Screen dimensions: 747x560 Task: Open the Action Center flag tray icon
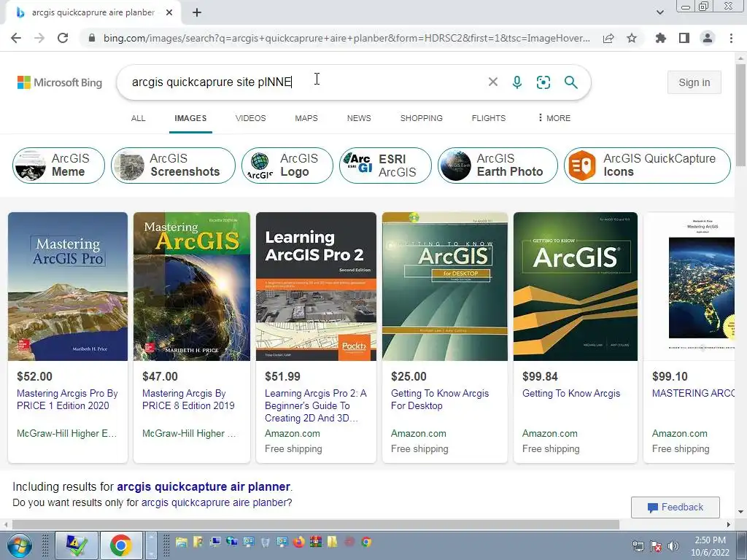point(656,546)
